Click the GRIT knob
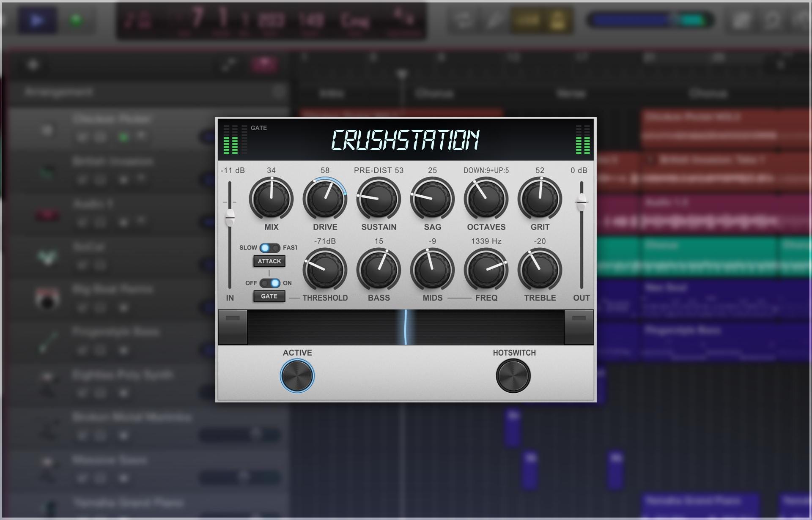 [x=540, y=199]
